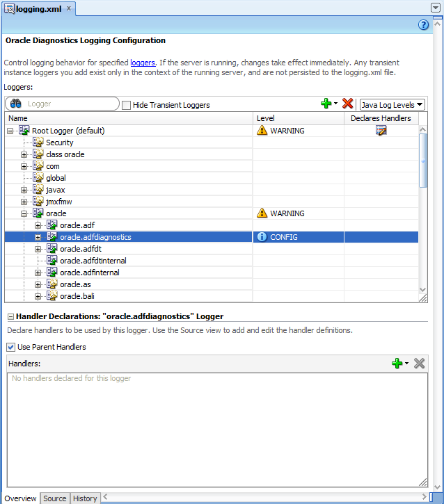This screenshot has height=504, width=444.
Task: Expand the com tree node
Action: coord(24,167)
